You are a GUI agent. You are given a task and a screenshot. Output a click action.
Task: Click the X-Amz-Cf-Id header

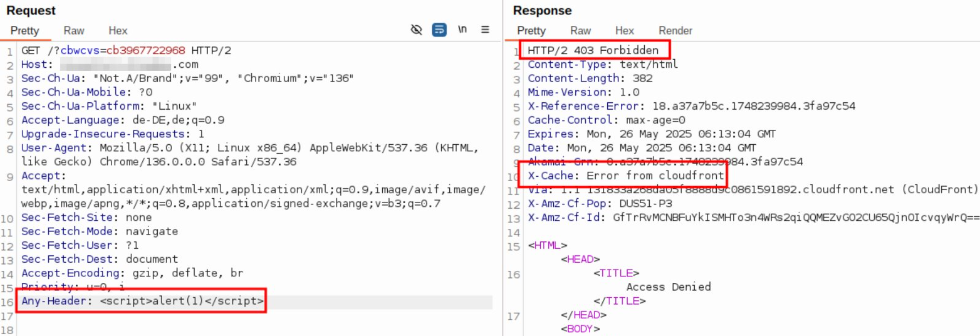click(753, 217)
